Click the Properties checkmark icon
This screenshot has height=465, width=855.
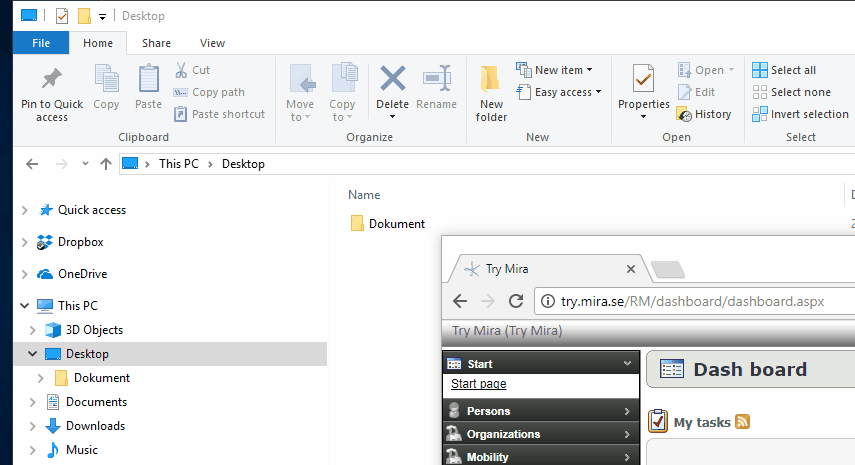coord(643,78)
